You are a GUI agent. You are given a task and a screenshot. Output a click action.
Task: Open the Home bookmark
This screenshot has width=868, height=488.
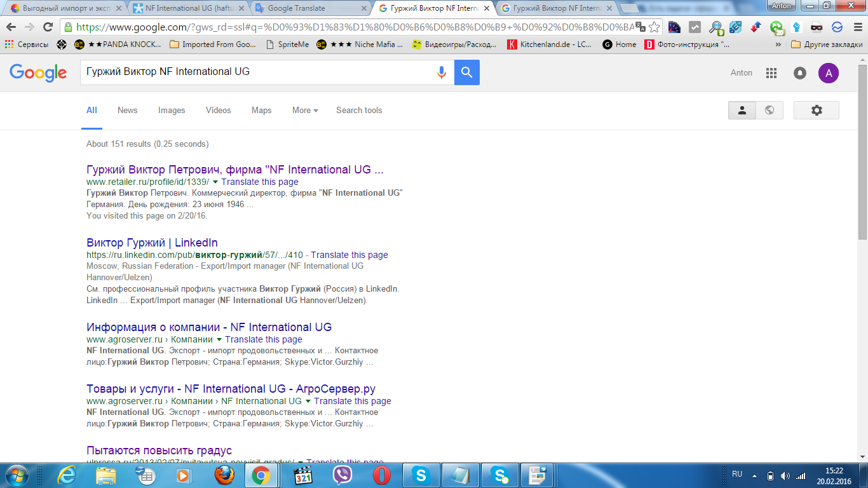tap(620, 44)
